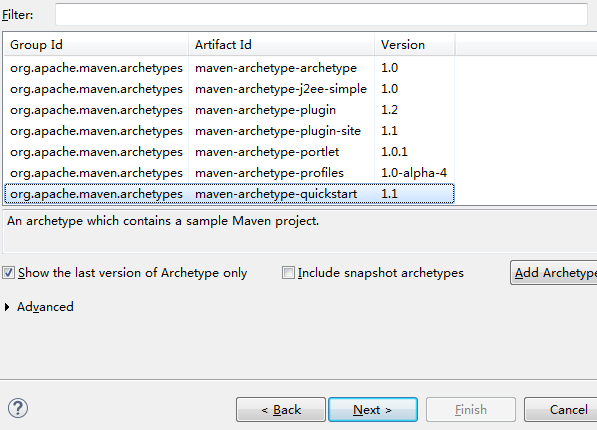Select maven-archetype-plugin-site row
This screenshot has height=430, width=597.
click(x=229, y=131)
